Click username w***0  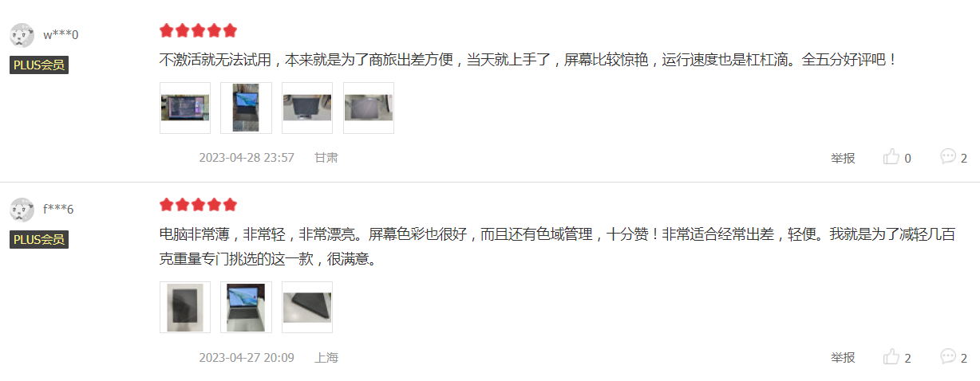[61, 34]
